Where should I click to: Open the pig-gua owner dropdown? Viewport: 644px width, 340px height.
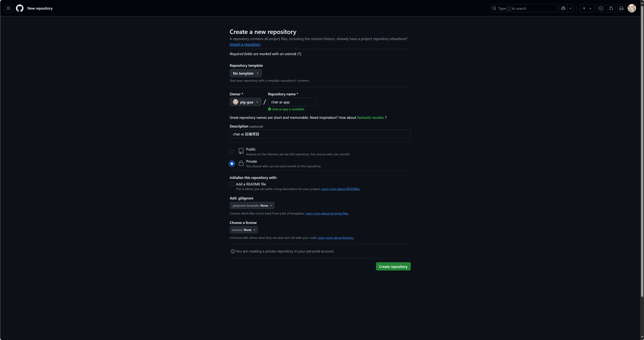[245, 102]
